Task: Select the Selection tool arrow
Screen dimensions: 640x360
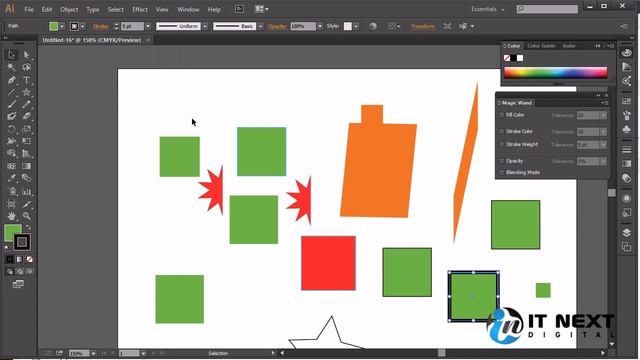Action: click(x=11, y=55)
